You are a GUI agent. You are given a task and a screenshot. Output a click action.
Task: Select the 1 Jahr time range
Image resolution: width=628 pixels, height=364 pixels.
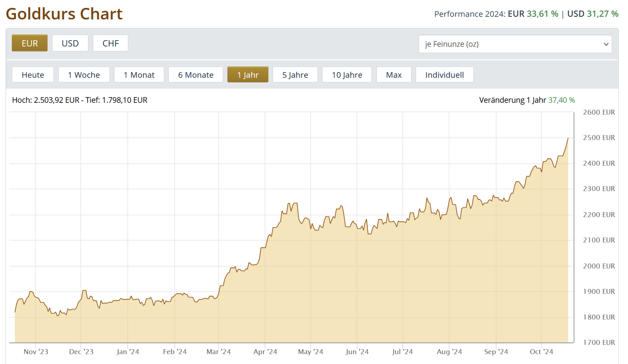pyautogui.click(x=248, y=75)
